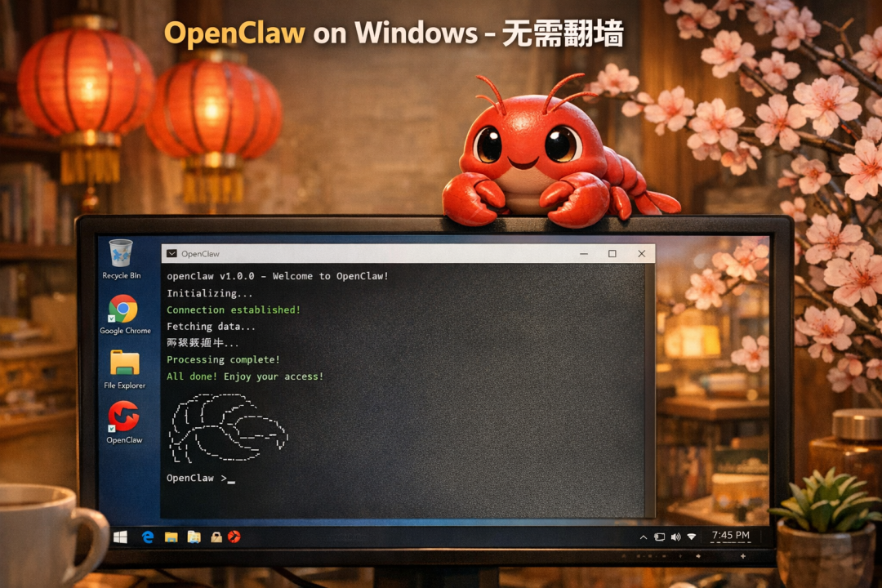
Task: Click the 'Recycle Bin' icon label
Action: pyautogui.click(x=122, y=276)
